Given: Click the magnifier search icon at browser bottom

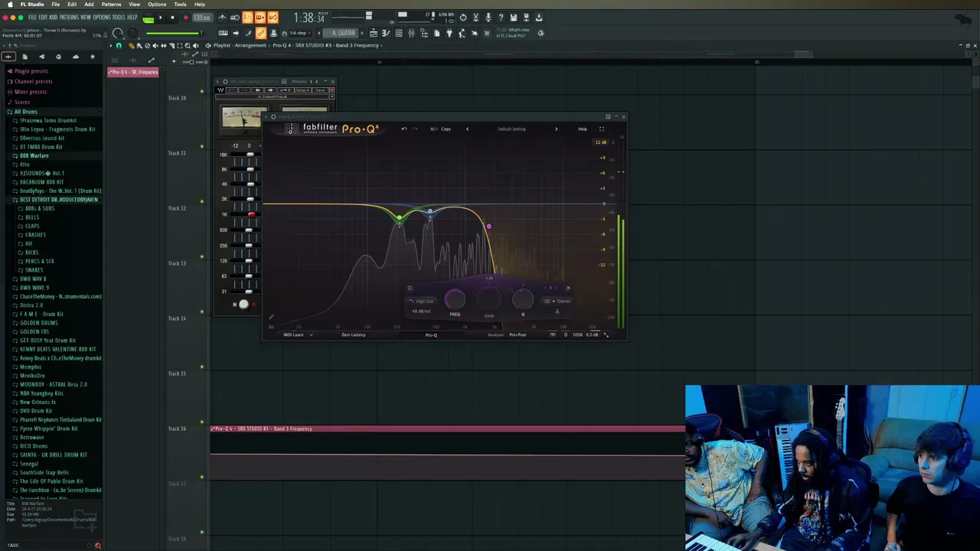Looking at the screenshot, I should 97,546.
